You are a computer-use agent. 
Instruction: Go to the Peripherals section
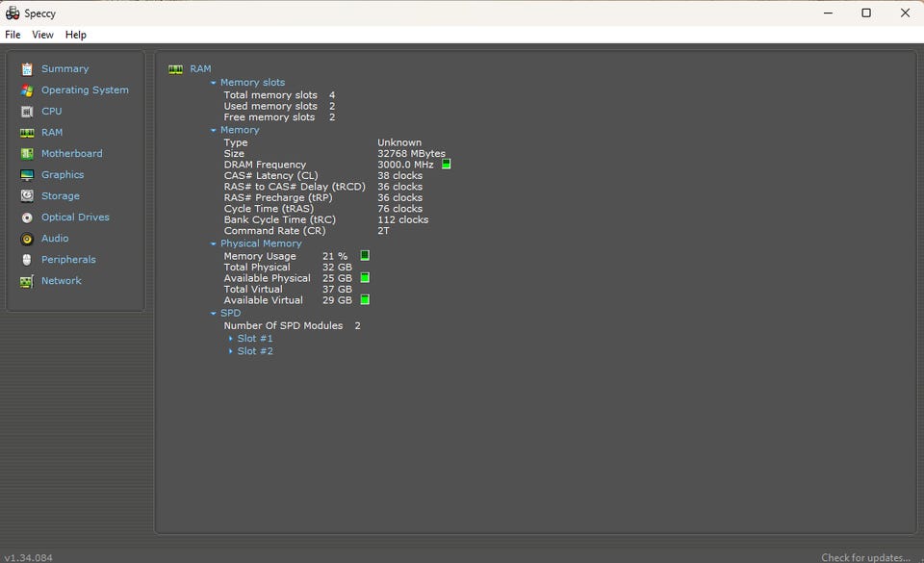(x=68, y=260)
